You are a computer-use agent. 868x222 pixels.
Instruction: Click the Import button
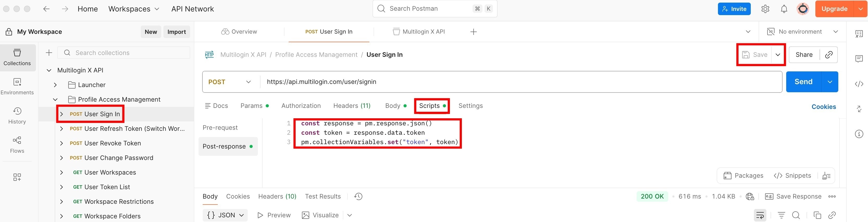177,32
